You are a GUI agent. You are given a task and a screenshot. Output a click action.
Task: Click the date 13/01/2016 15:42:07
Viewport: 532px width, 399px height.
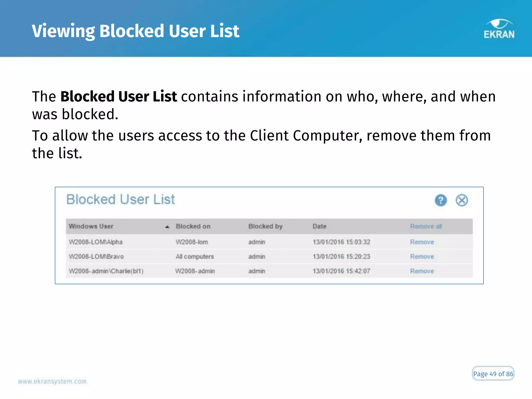coord(341,271)
